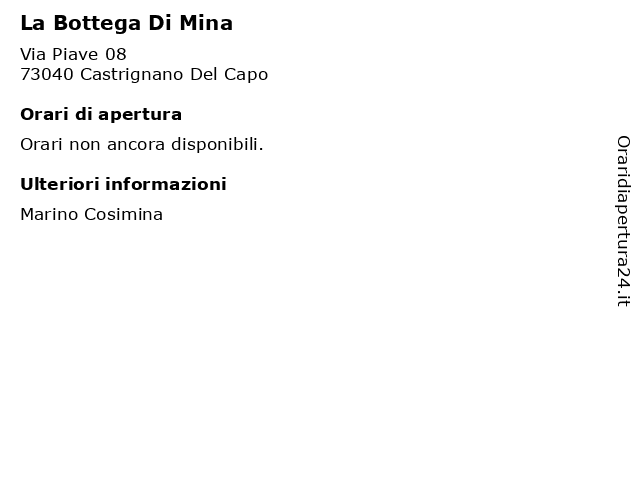The image size is (640, 480).
Task: Click the word Castrignano in the address
Action: point(131,75)
